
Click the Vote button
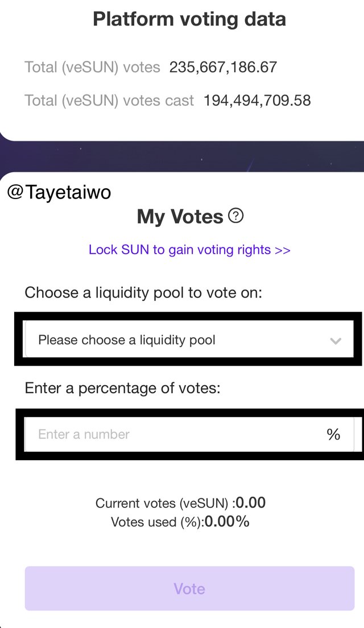(x=189, y=588)
